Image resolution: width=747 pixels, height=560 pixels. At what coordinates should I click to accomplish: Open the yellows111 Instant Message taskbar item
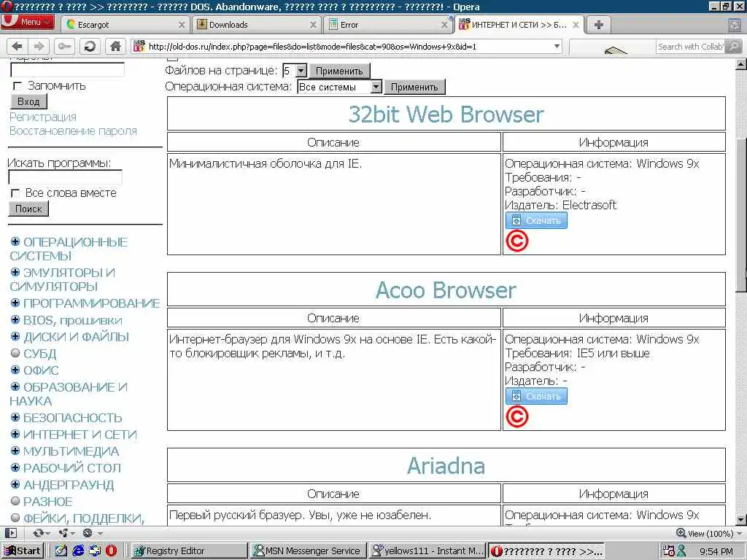(427, 551)
